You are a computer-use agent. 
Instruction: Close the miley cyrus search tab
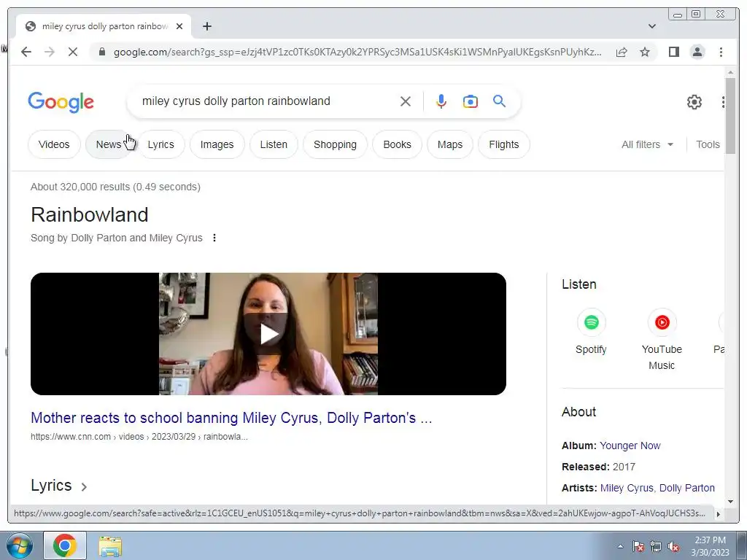coord(179,26)
